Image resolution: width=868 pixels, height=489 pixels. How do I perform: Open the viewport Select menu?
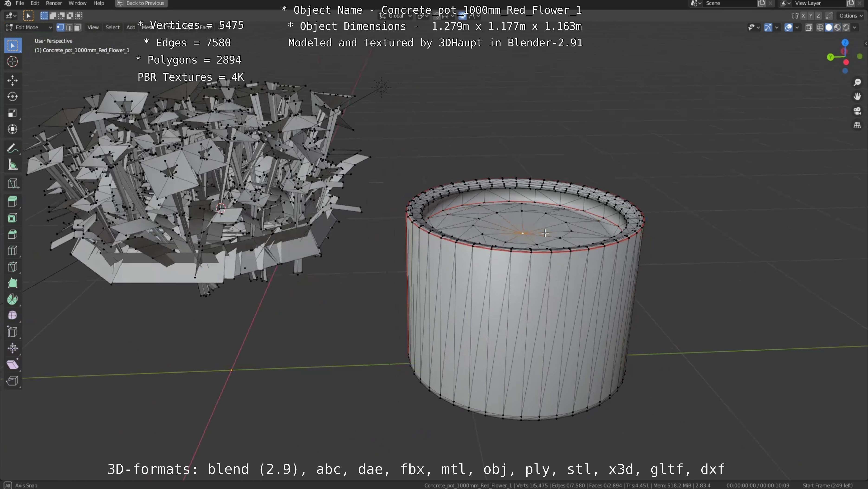click(x=113, y=28)
